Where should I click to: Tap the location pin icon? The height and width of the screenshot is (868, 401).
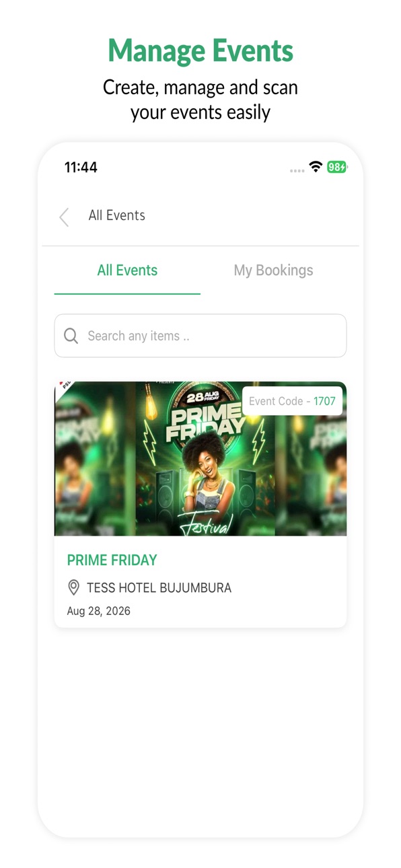tap(74, 587)
